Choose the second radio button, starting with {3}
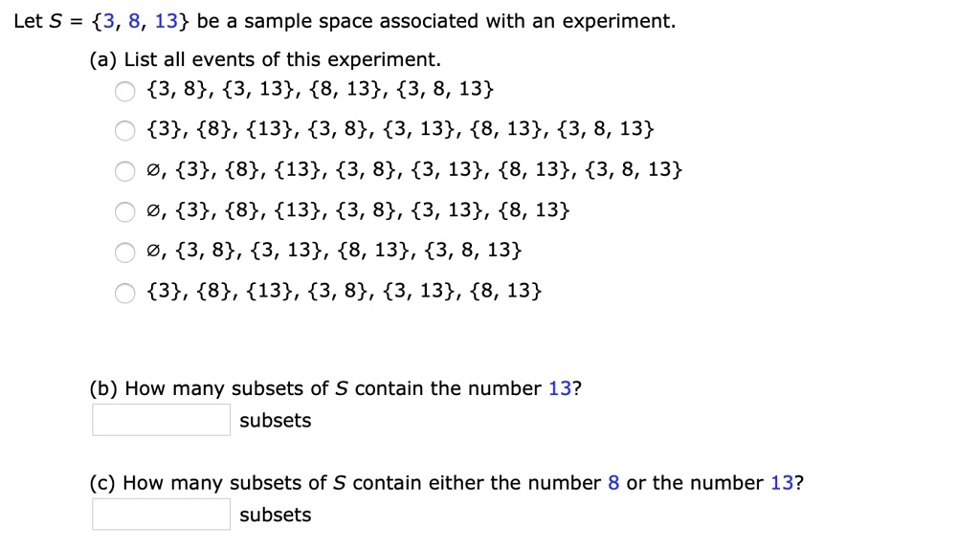The width and height of the screenshot is (980, 549). pyautogui.click(x=126, y=132)
